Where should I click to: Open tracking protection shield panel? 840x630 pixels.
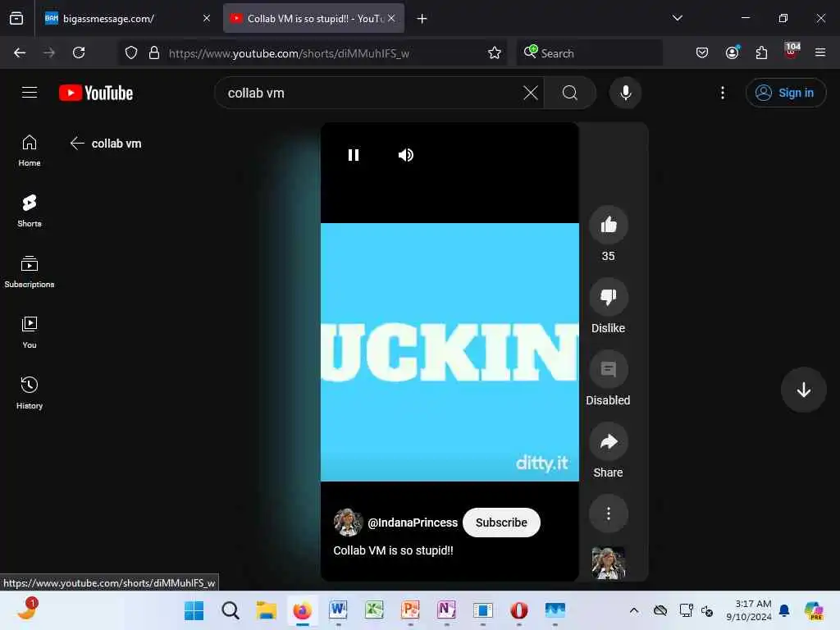coord(131,53)
